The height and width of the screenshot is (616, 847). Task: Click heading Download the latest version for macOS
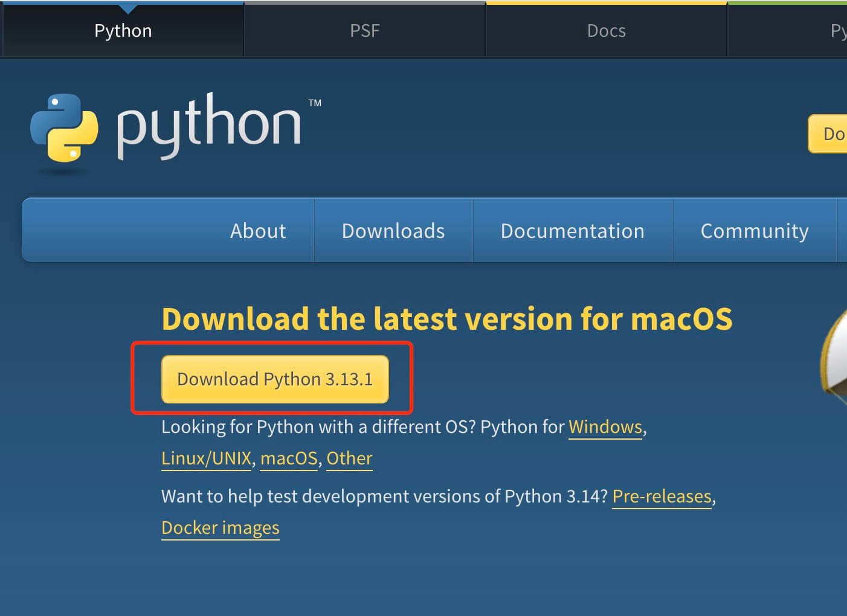tap(447, 319)
